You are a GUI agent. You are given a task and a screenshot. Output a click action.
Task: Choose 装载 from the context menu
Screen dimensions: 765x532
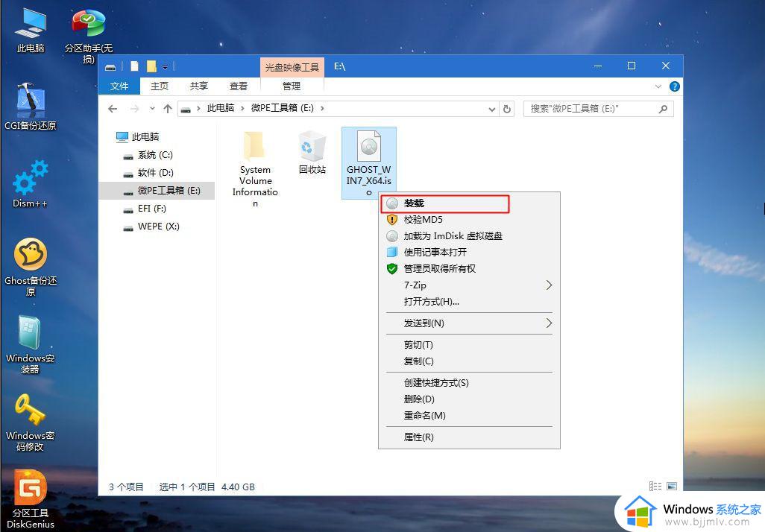tap(469, 203)
